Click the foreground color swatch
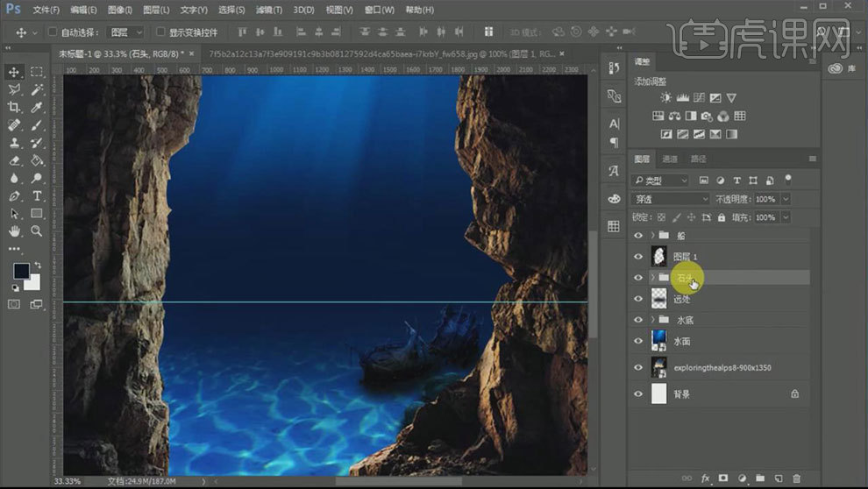The width and height of the screenshot is (868, 489). pyautogui.click(x=20, y=271)
